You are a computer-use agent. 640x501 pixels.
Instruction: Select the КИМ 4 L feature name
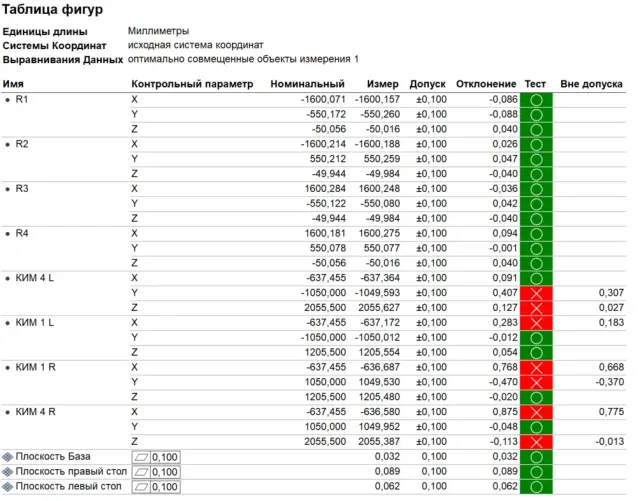click(x=35, y=278)
